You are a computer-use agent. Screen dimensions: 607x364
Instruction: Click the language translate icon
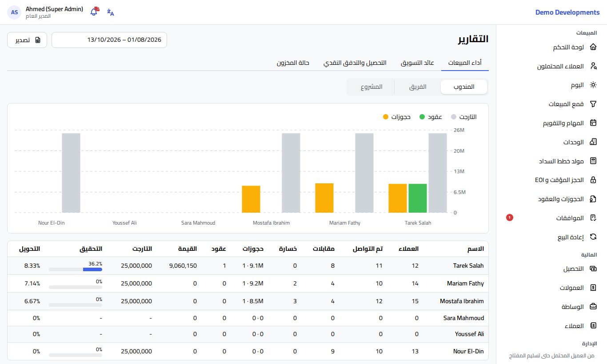pyautogui.click(x=111, y=12)
